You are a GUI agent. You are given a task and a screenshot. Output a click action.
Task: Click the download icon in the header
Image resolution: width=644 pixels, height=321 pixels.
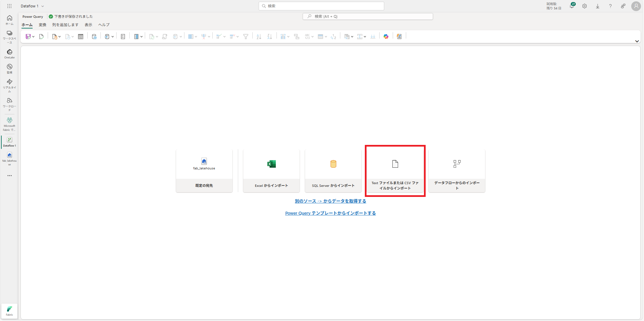(x=598, y=6)
